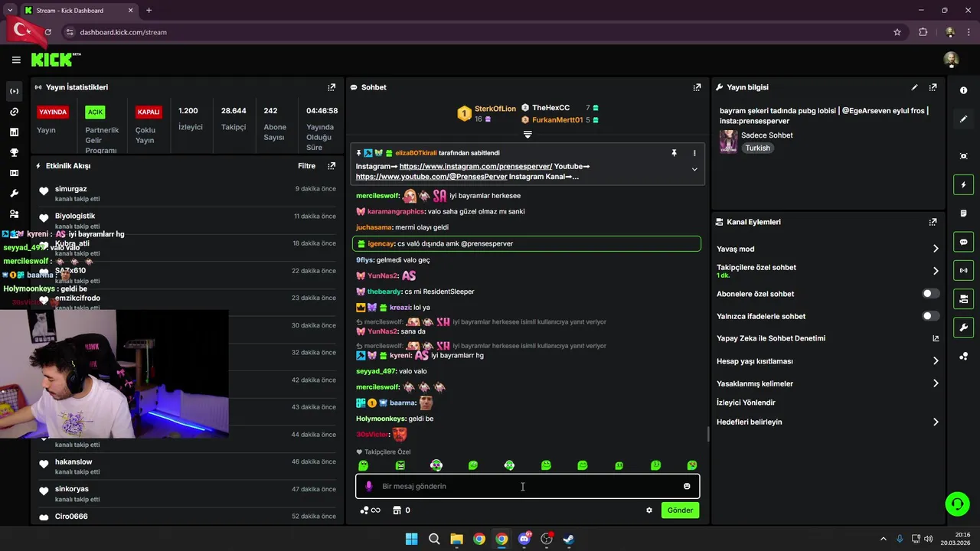Open File Explorer from the taskbar
This screenshot has width=980, height=551.
pos(456,539)
